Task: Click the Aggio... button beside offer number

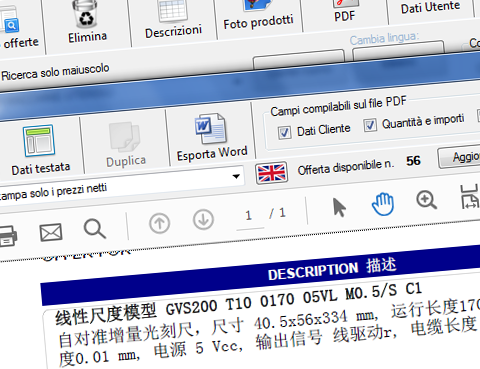Action: (459, 157)
